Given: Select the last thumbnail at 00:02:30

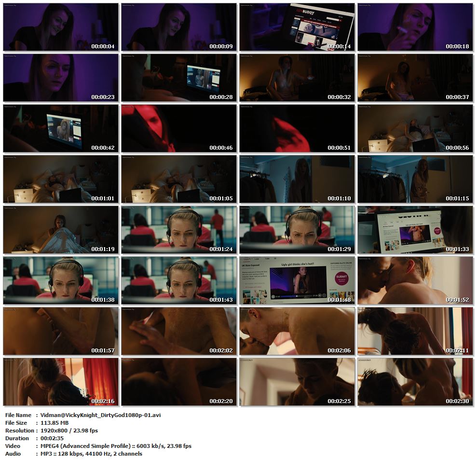Looking at the screenshot, I should [x=415, y=382].
